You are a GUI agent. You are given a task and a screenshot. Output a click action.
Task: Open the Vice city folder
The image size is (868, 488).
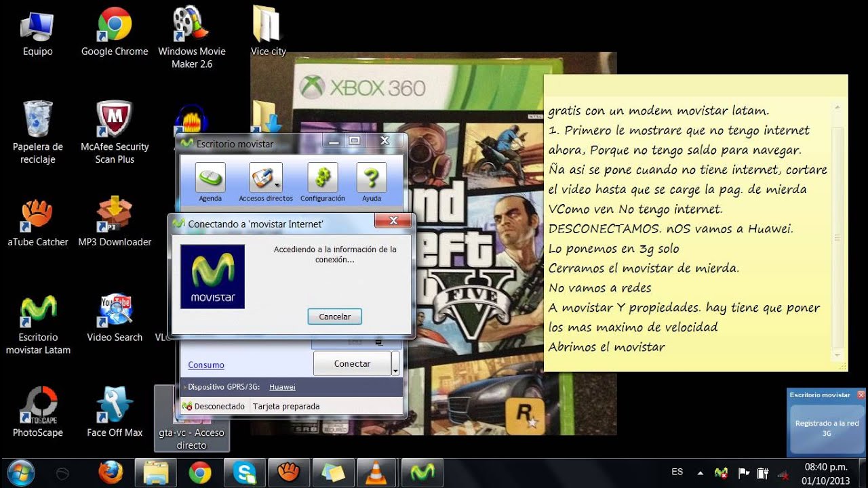click(268, 33)
